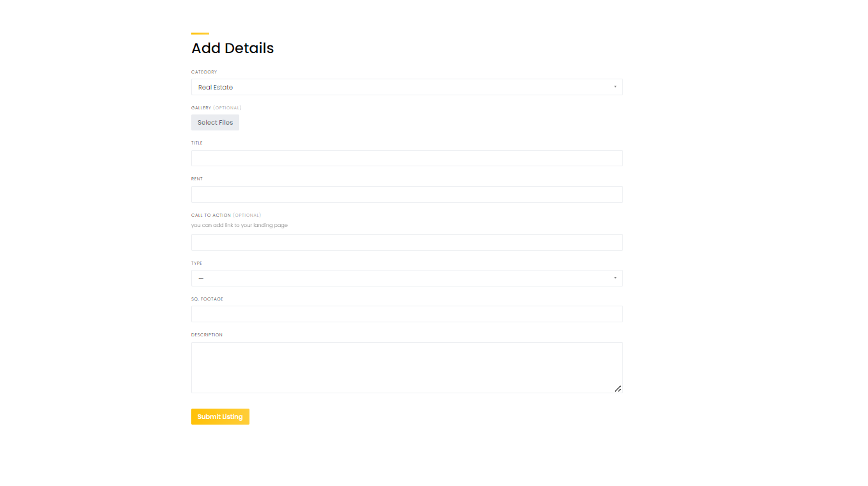Viewport: 868px width, 486px height.
Task: Click the Rent label
Action: 197,179
